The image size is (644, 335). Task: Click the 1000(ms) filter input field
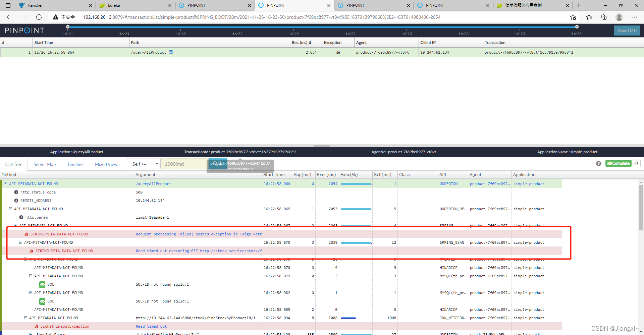coord(184,164)
